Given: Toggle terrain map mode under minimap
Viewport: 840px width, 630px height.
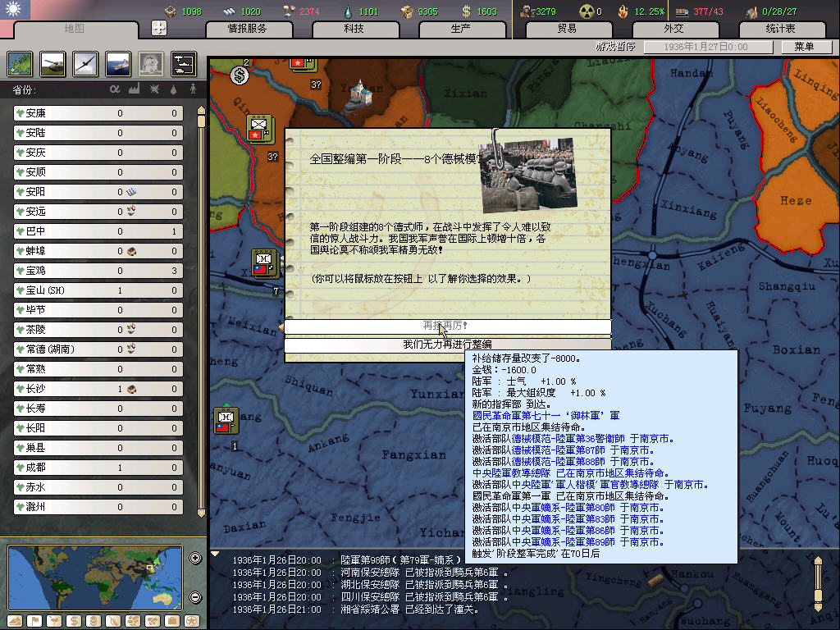Looking at the screenshot, I should 14,620.
